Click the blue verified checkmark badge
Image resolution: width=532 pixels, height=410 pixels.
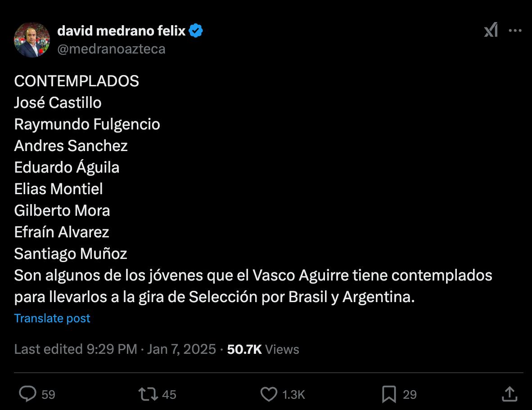[x=196, y=31]
